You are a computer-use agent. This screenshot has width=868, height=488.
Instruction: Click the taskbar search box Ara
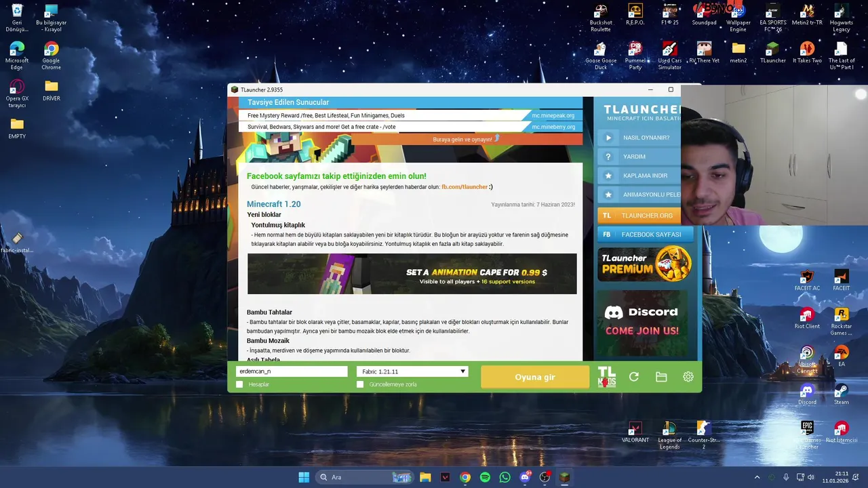point(365,477)
